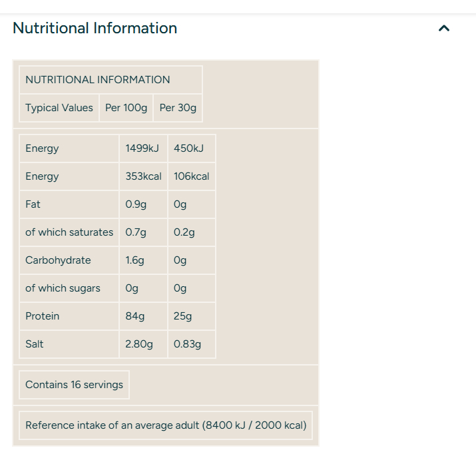The image size is (476, 476).
Task: Click the Per 100g column header
Action: (126, 108)
